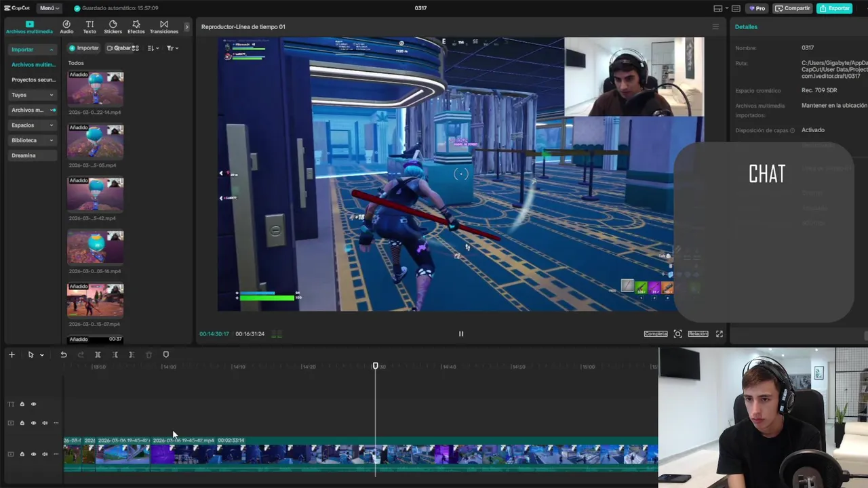
Task: Select Proyectos secundarios in the sidebar
Action: point(33,80)
